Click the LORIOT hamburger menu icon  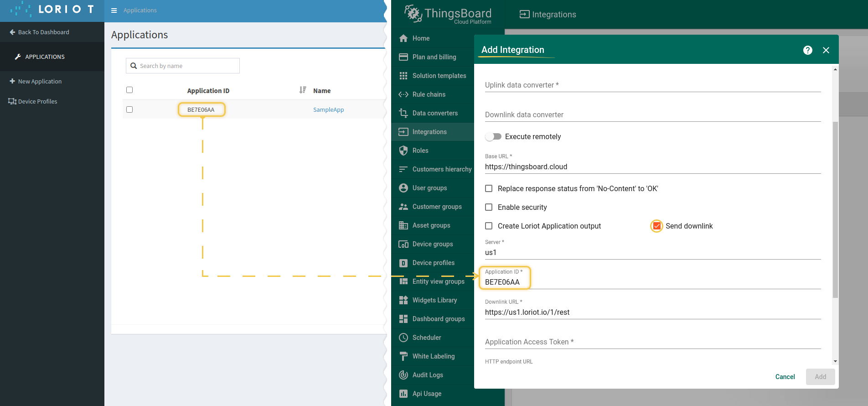pyautogui.click(x=114, y=10)
